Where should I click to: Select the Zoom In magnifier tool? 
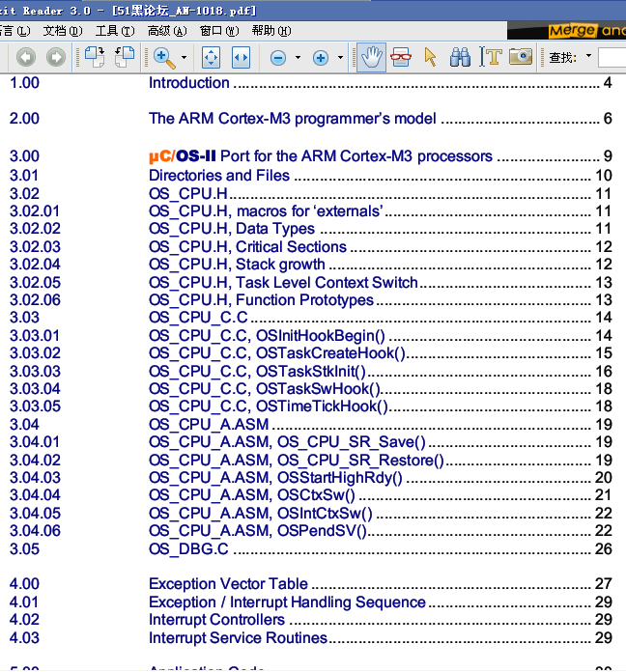pyautogui.click(x=164, y=58)
